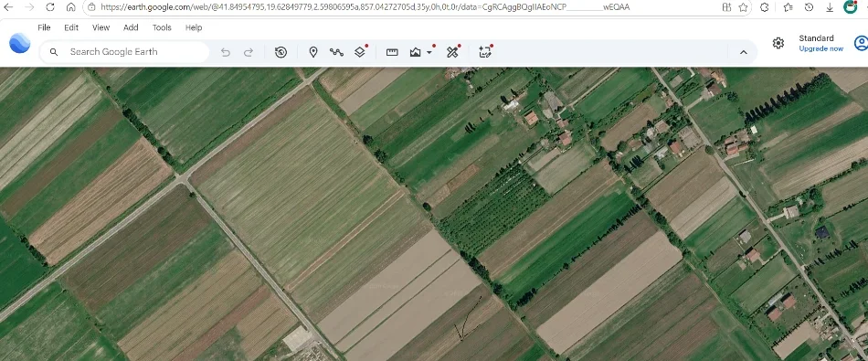Open browser downloads
The image size is (868, 361).
coord(830,7)
